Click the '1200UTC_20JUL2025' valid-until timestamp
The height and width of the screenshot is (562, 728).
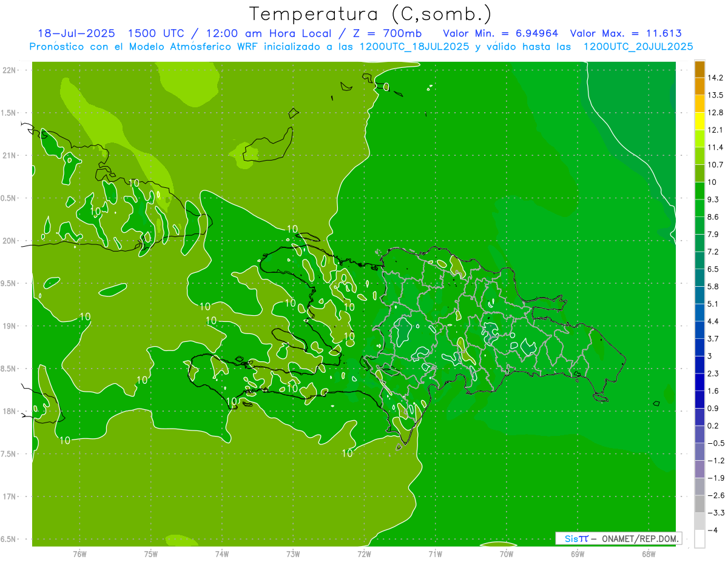click(x=638, y=47)
